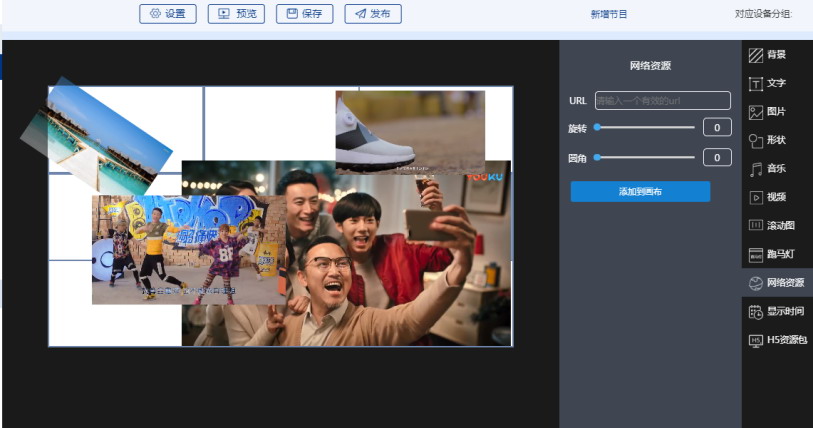Click the 圆角 corner radius value box
This screenshot has height=428, width=813.
[717, 157]
